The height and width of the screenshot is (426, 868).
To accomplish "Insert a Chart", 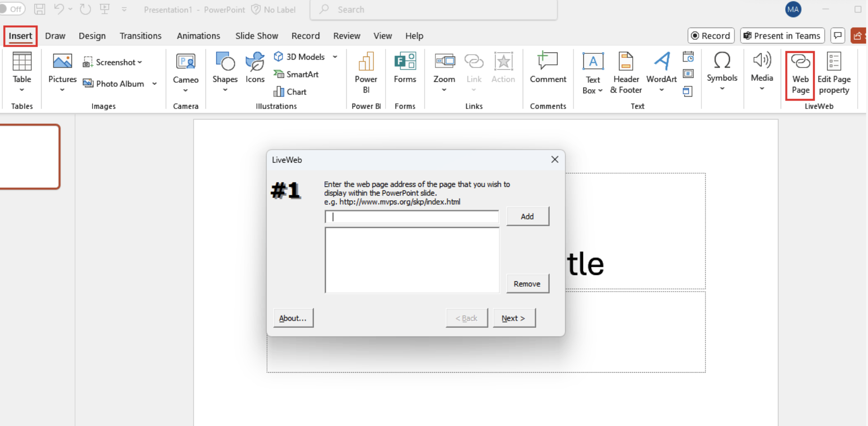I will tap(290, 92).
